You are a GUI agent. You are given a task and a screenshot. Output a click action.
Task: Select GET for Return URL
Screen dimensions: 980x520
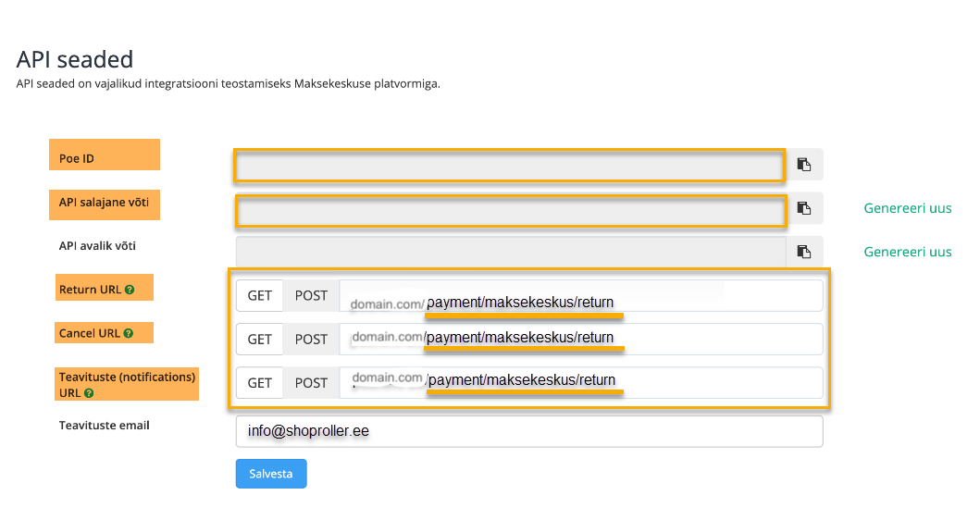259,296
